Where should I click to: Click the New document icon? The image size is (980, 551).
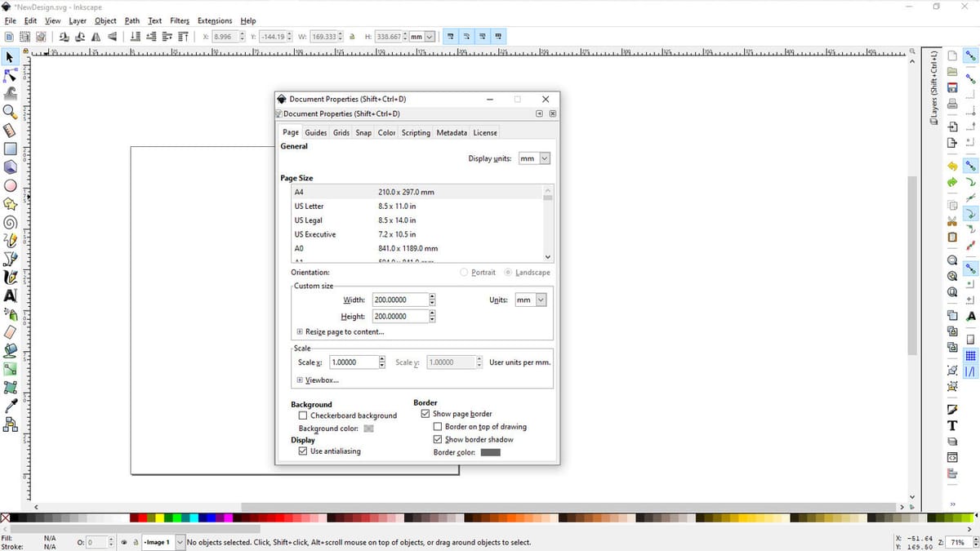[952, 56]
